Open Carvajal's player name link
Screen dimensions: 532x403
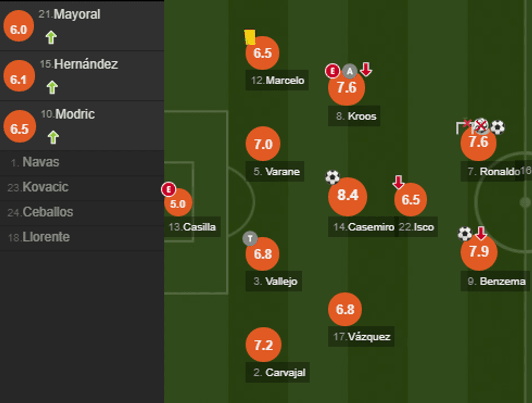tap(286, 373)
